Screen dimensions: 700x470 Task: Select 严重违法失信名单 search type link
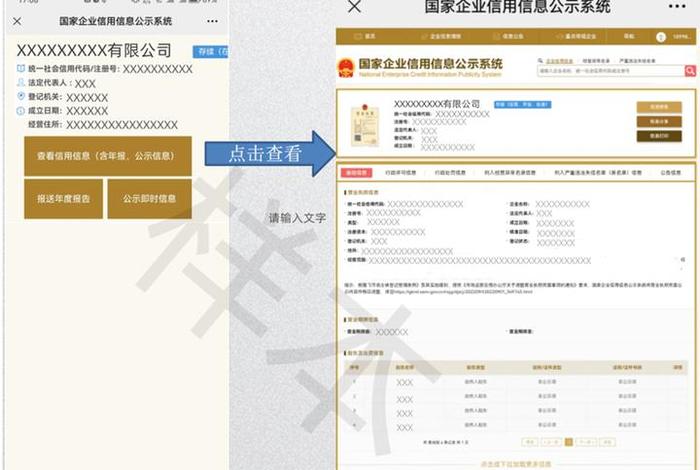click(x=637, y=60)
